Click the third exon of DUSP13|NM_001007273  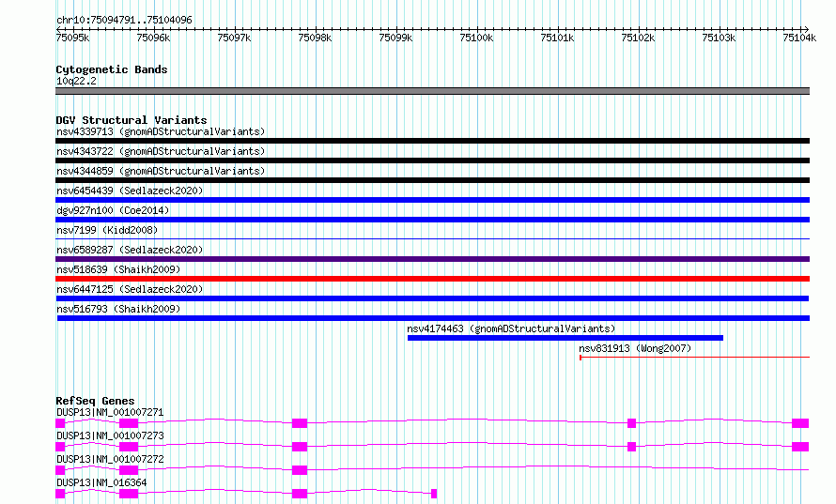pos(300,447)
